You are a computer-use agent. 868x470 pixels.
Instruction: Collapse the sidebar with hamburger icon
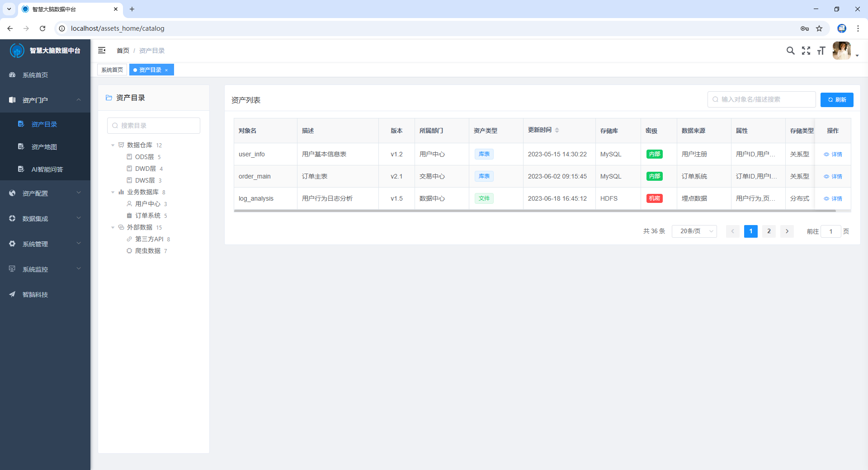point(102,50)
